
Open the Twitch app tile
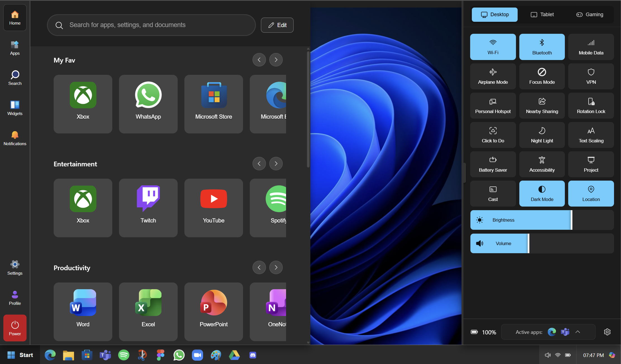point(148,208)
